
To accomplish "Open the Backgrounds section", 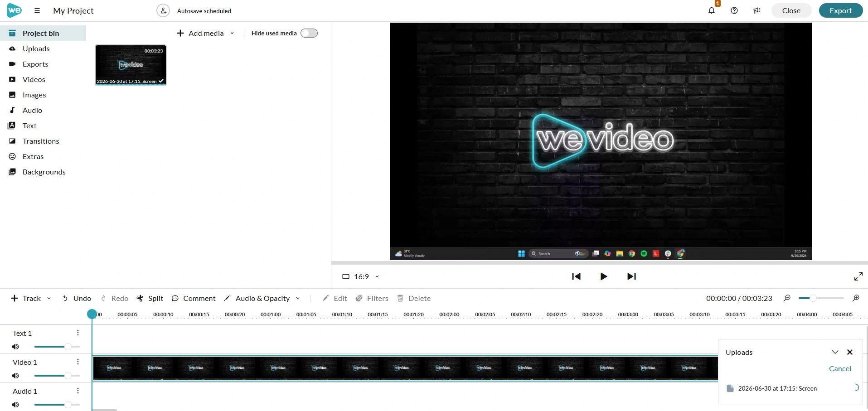I will (x=43, y=172).
